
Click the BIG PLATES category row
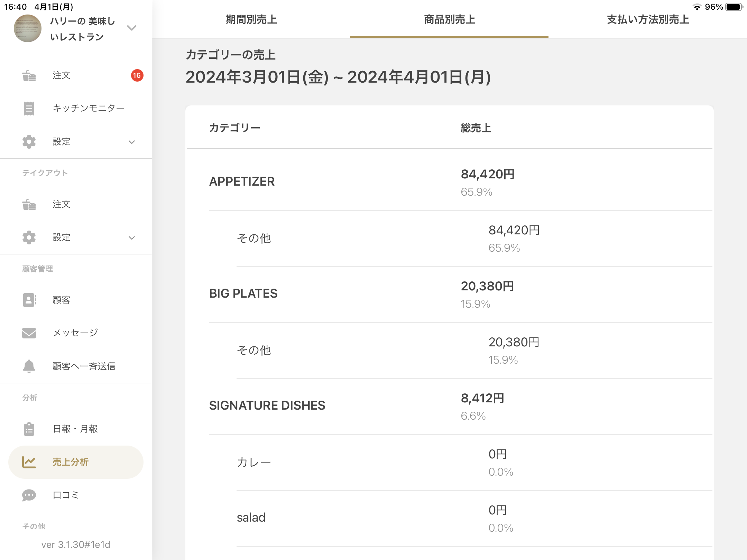pos(243,294)
